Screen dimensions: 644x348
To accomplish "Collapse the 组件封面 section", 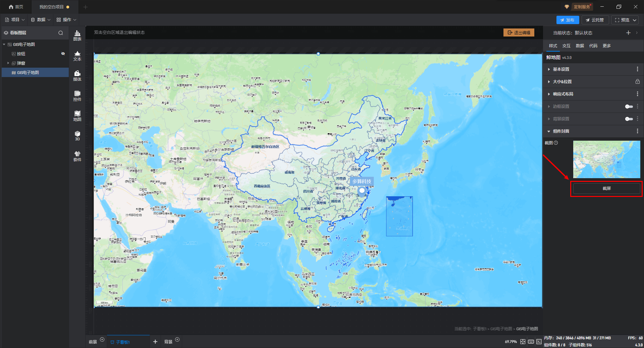I will point(549,131).
